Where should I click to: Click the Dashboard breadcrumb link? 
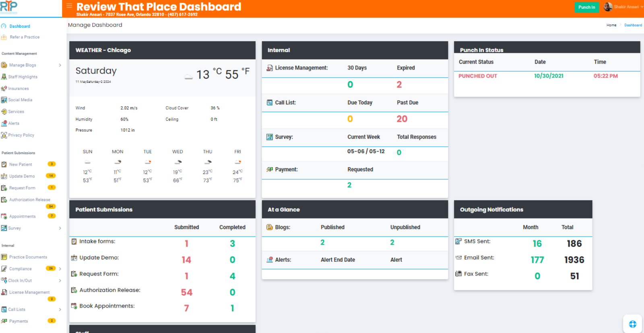pos(633,25)
